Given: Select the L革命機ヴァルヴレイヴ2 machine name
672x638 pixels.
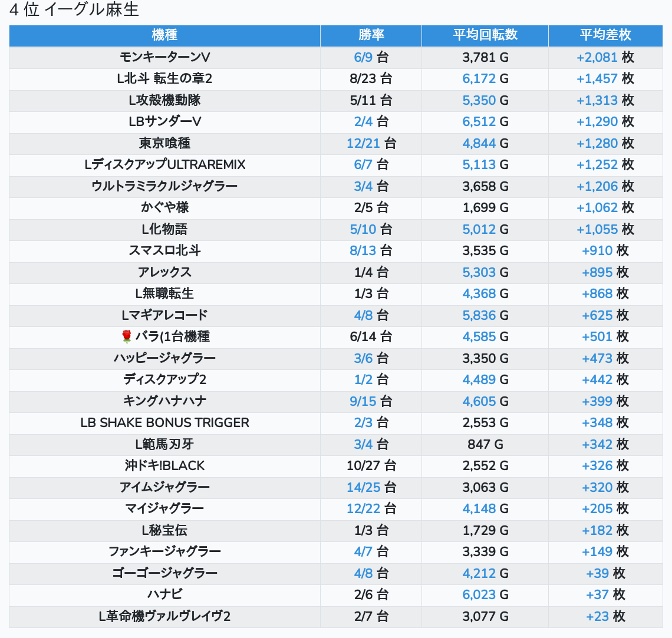Looking at the screenshot, I should [x=164, y=616].
